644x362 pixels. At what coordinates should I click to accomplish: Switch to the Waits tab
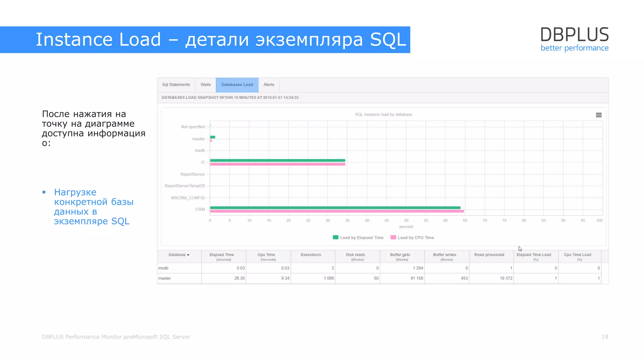(206, 85)
